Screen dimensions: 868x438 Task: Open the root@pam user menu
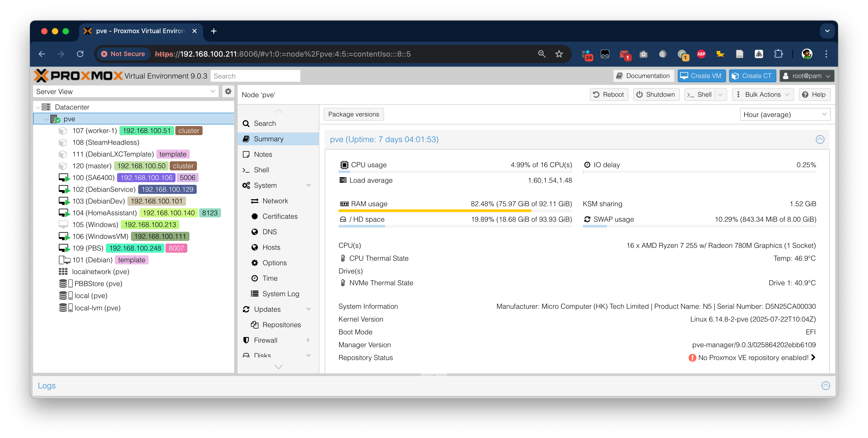[x=807, y=76]
